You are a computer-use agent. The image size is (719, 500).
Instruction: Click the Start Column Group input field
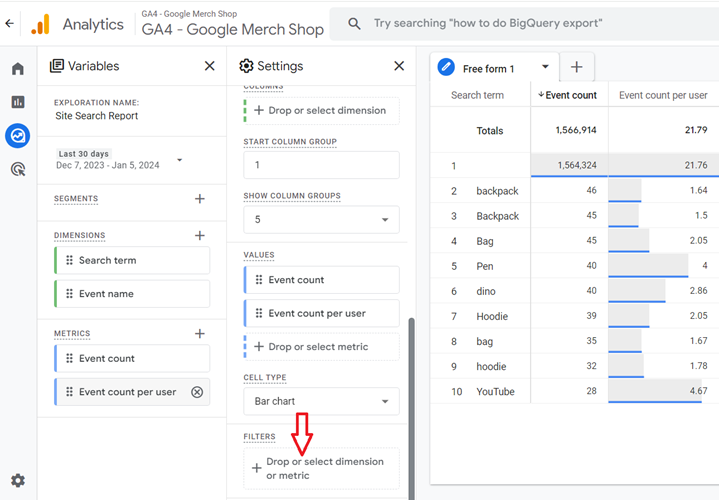321,165
